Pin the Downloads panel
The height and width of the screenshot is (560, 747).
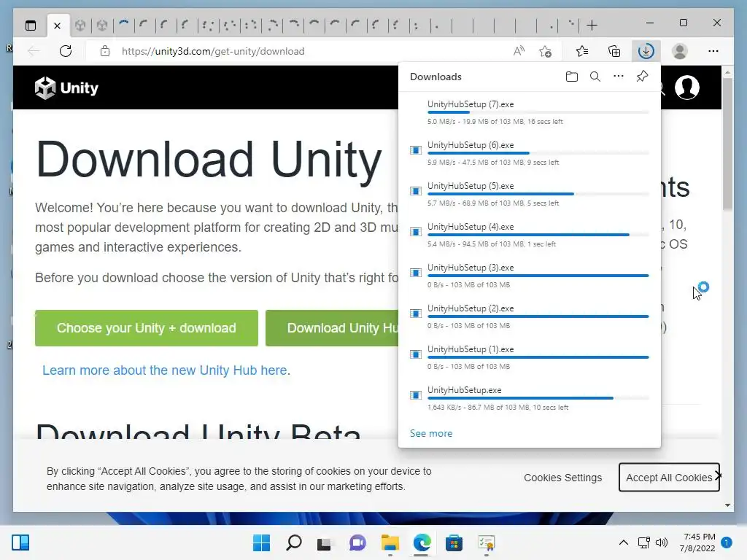point(642,77)
